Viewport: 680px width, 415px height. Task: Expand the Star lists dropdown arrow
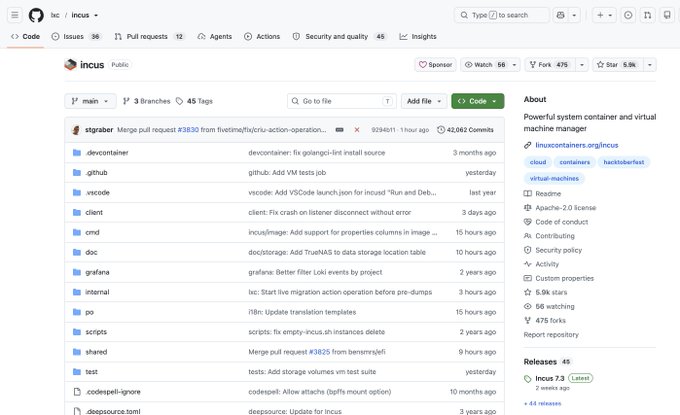(650, 65)
